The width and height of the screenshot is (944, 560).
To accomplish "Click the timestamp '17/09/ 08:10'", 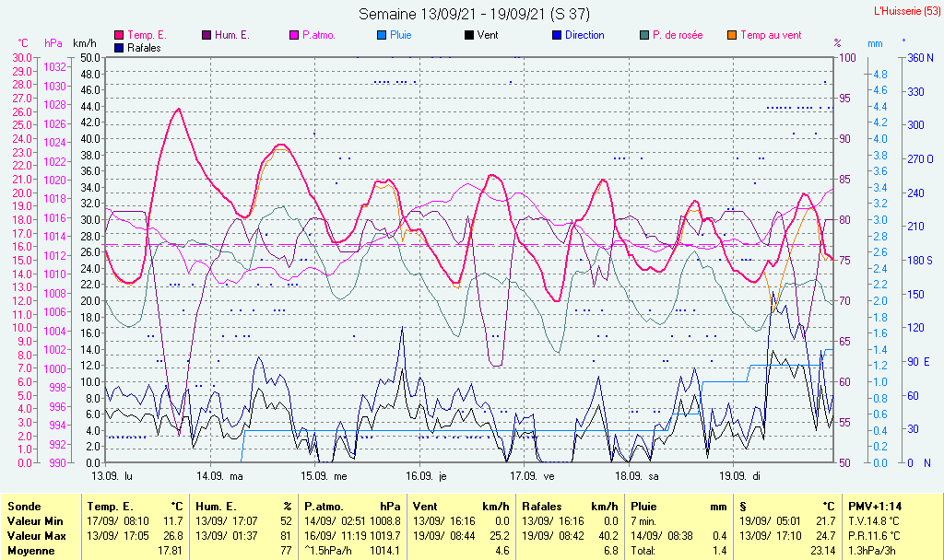I will point(118,521).
